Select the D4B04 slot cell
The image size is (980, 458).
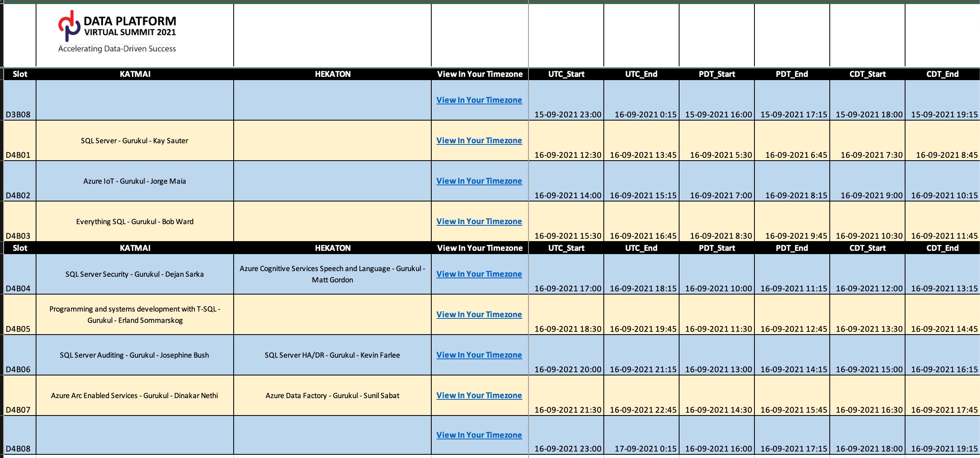(20, 274)
